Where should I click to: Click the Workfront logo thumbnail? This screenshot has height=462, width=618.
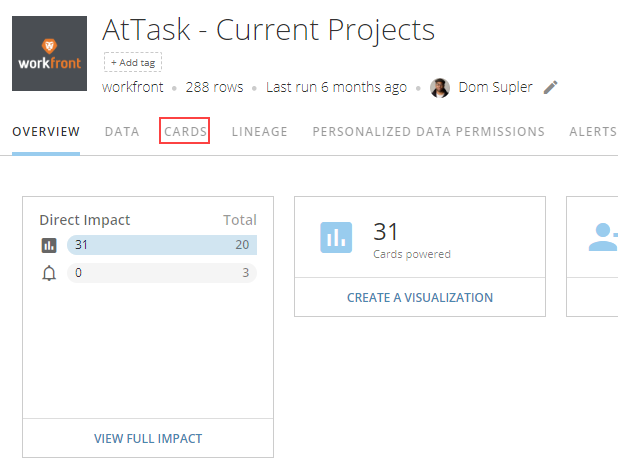coord(50,53)
